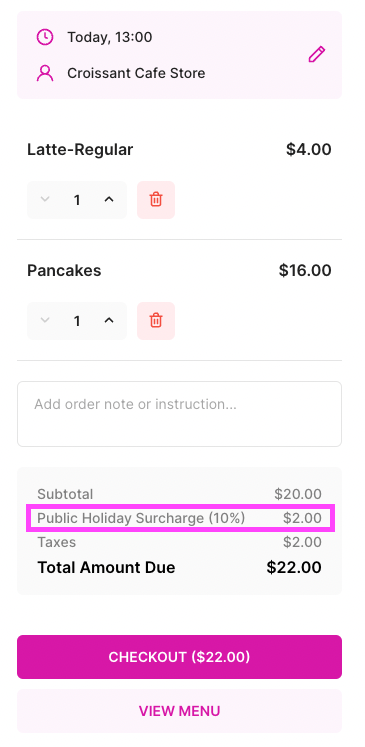
Task: Click the Pancakes $16.00 price
Action: [x=305, y=271]
